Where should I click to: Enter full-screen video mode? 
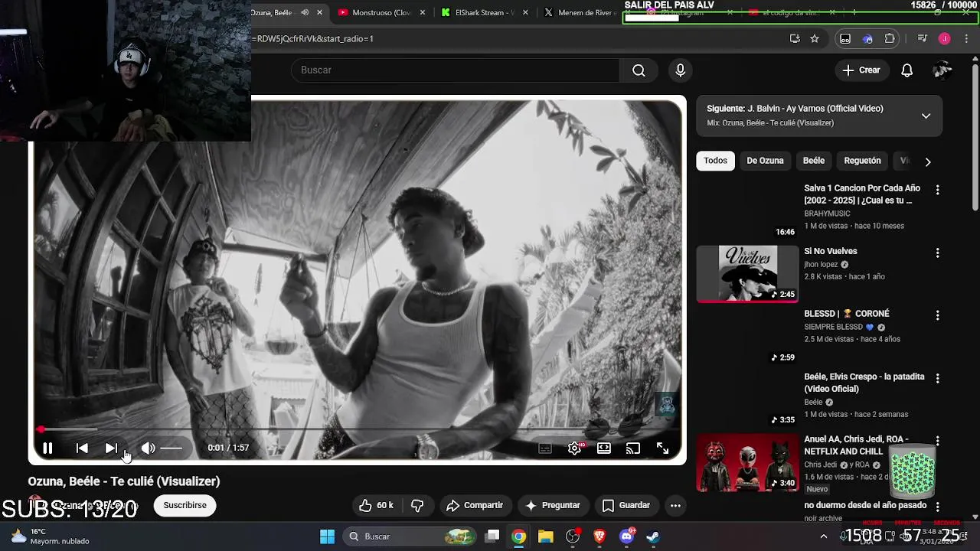(663, 448)
